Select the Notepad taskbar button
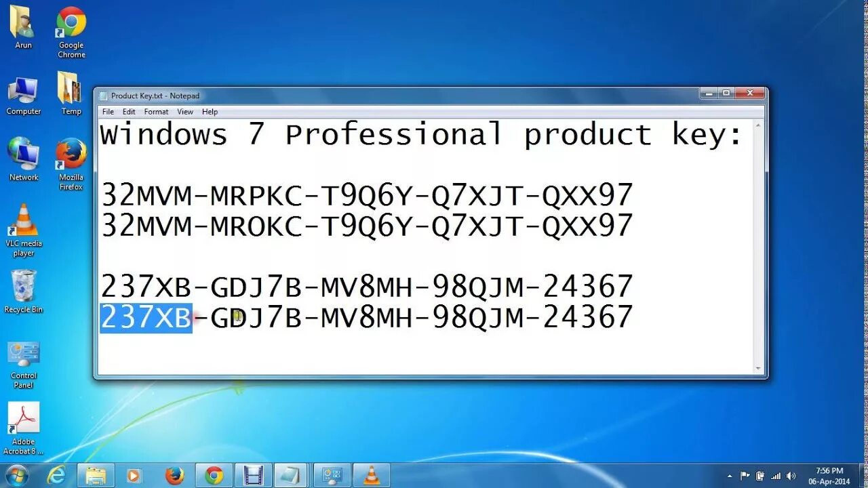 pyautogui.click(x=293, y=476)
